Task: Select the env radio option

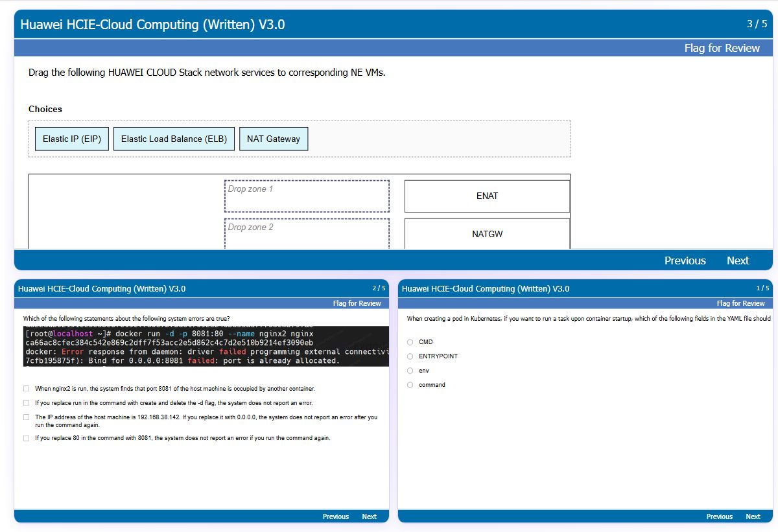Action: pos(410,371)
